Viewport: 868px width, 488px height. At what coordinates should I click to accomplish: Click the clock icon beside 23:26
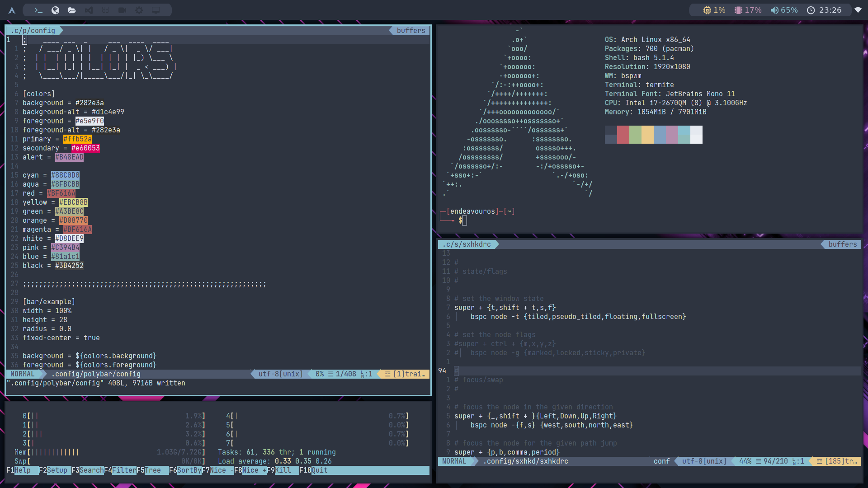point(811,10)
